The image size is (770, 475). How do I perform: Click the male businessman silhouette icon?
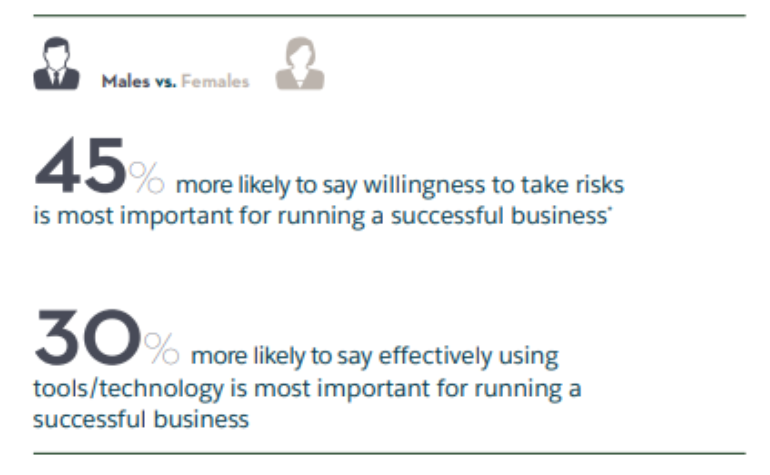pyautogui.click(x=55, y=68)
